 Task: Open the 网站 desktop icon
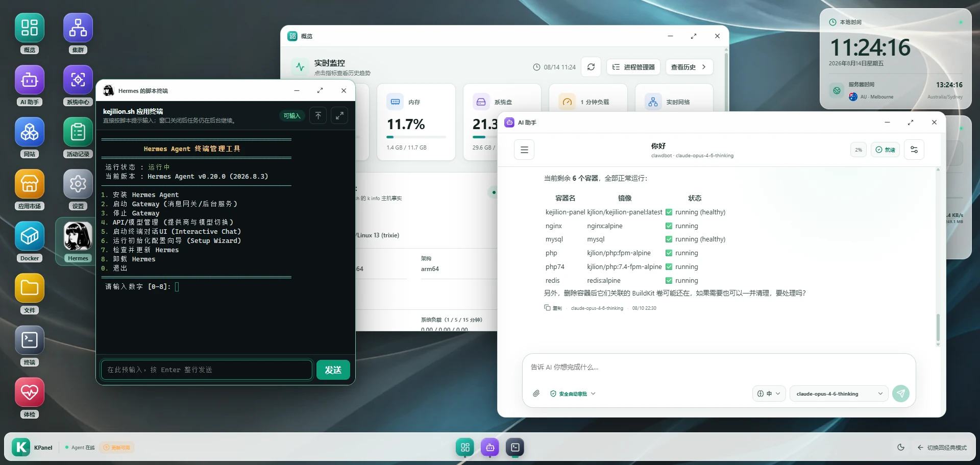30,137
